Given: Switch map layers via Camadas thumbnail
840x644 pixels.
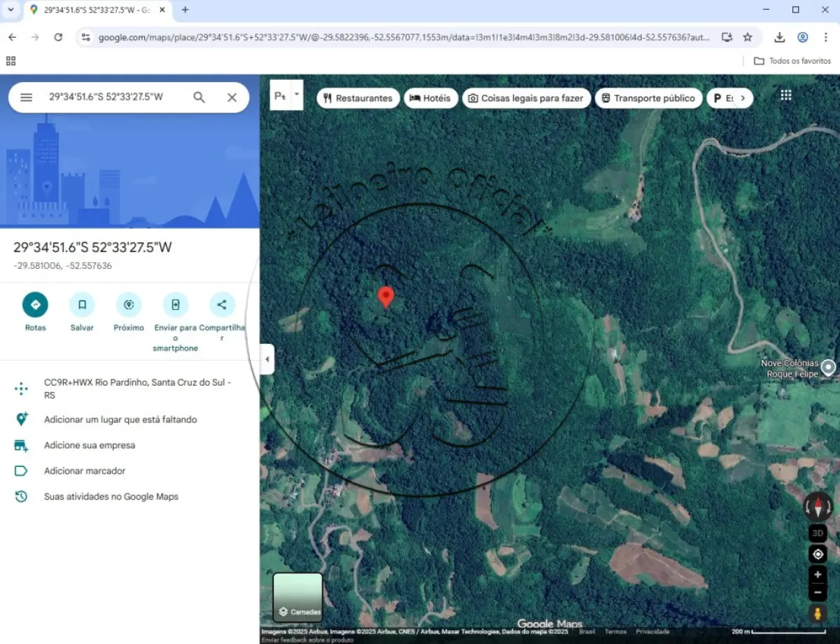Looking at the screenshot, I should click(297, 597).
